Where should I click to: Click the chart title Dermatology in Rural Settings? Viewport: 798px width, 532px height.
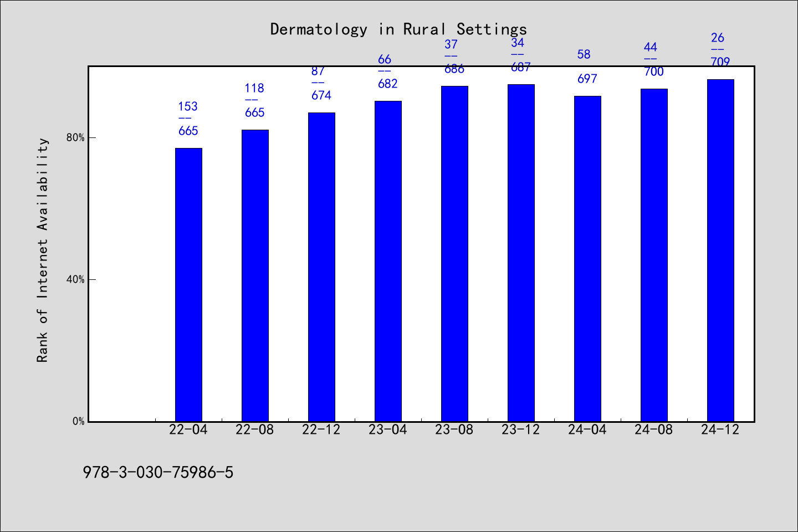pyautogui.click(x=398, y=29)
